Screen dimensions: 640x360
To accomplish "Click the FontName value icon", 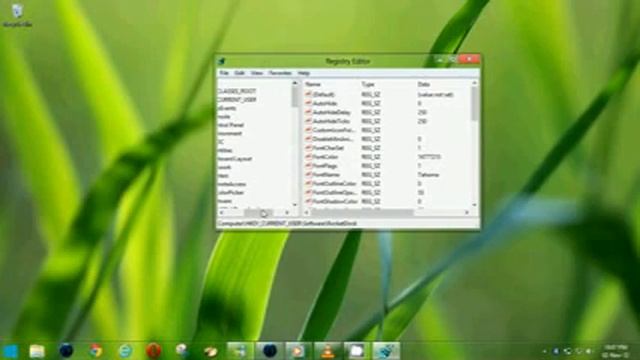I will point(308,175).
